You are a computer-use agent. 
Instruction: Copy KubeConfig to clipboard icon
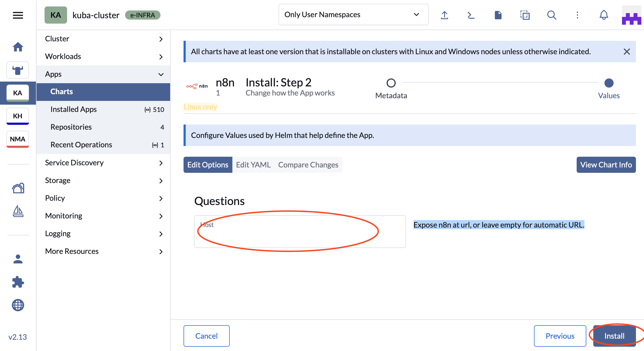(x=525, y=15)
